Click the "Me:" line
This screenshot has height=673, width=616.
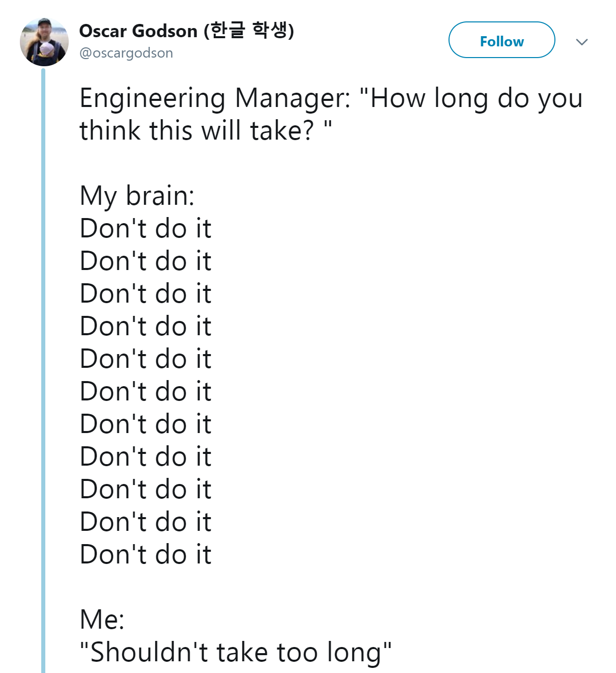pyautogui.click(x=102, y=620)
